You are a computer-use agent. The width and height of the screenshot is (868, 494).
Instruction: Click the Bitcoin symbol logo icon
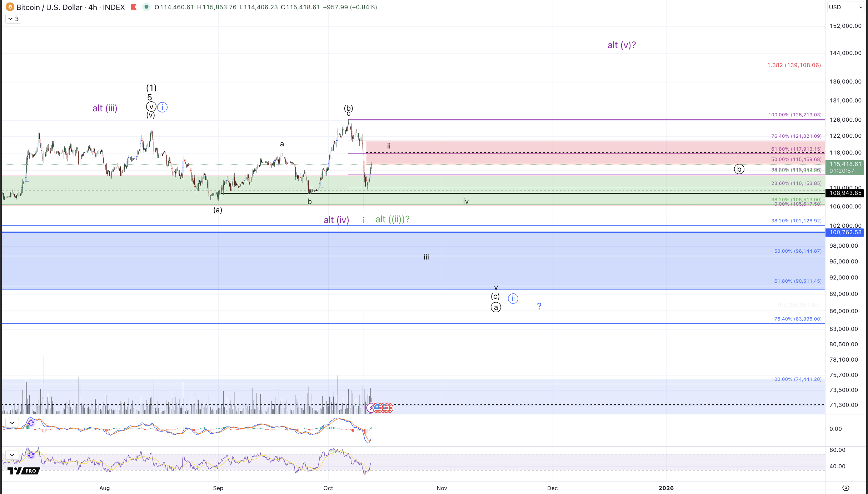tap(10, 7)
